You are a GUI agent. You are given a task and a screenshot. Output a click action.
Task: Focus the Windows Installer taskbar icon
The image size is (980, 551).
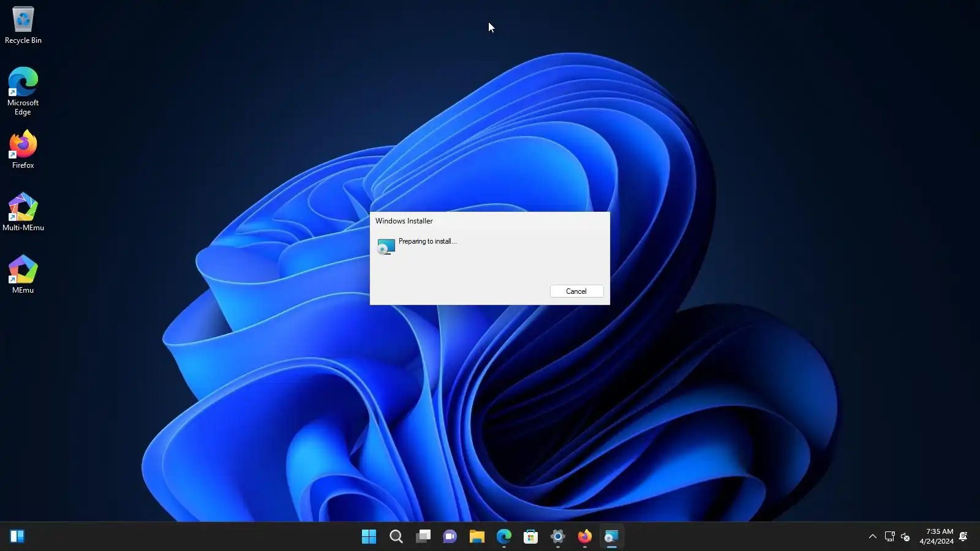tap(612, 537)
